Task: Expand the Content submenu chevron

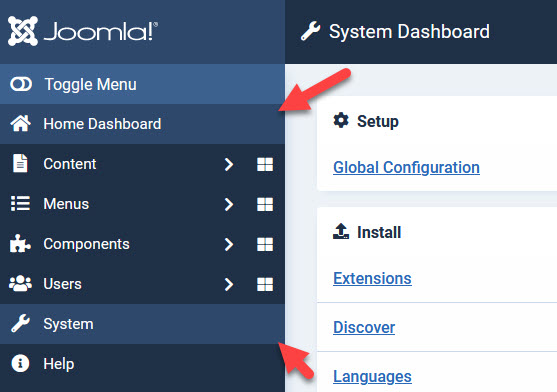Action: (229, 164)
